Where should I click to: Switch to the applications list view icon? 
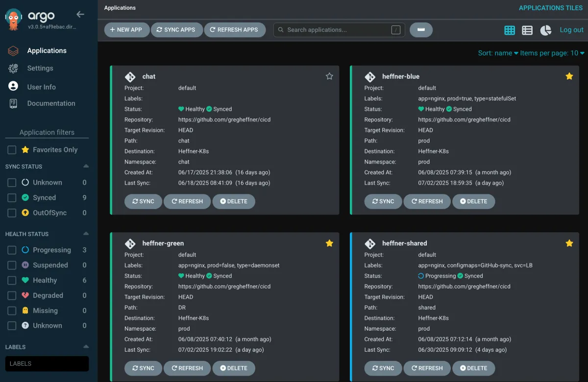click(x=527, y=30)
